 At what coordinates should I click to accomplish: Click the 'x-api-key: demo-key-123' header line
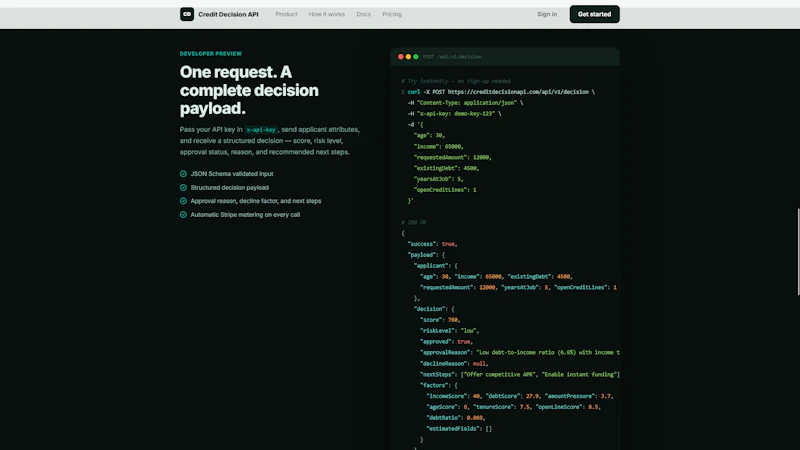454,114
